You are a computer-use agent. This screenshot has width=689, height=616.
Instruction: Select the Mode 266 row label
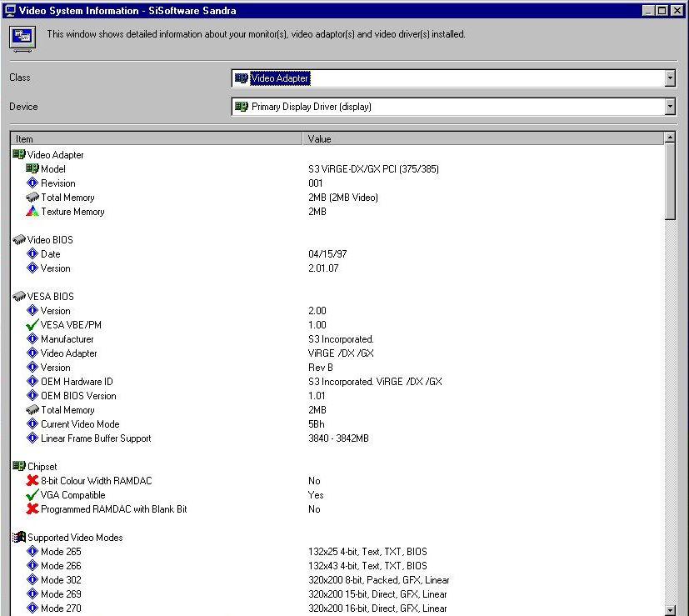click(61, 566)
